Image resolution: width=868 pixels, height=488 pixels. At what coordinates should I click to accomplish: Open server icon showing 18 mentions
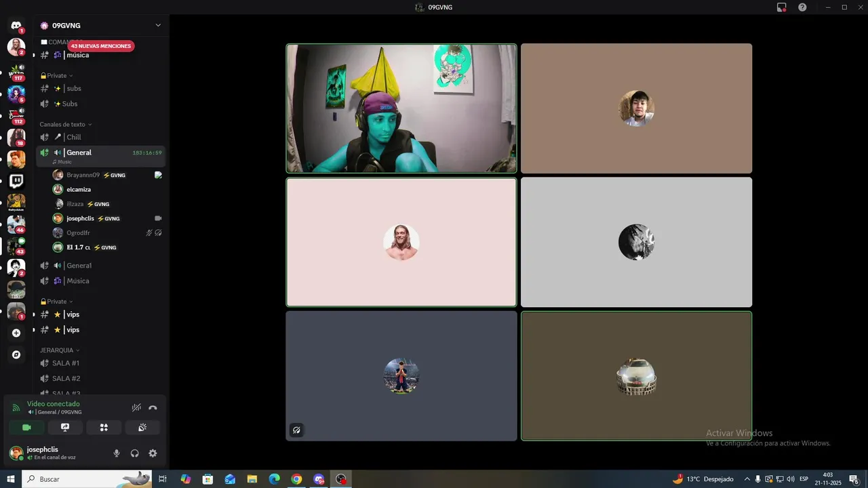coord(16,137)
